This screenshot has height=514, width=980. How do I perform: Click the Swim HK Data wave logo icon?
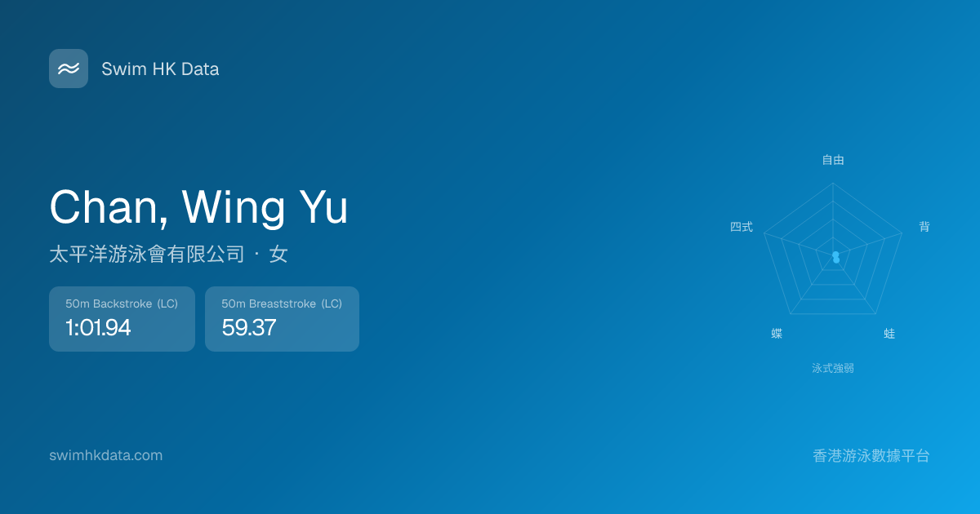point(69,69)
